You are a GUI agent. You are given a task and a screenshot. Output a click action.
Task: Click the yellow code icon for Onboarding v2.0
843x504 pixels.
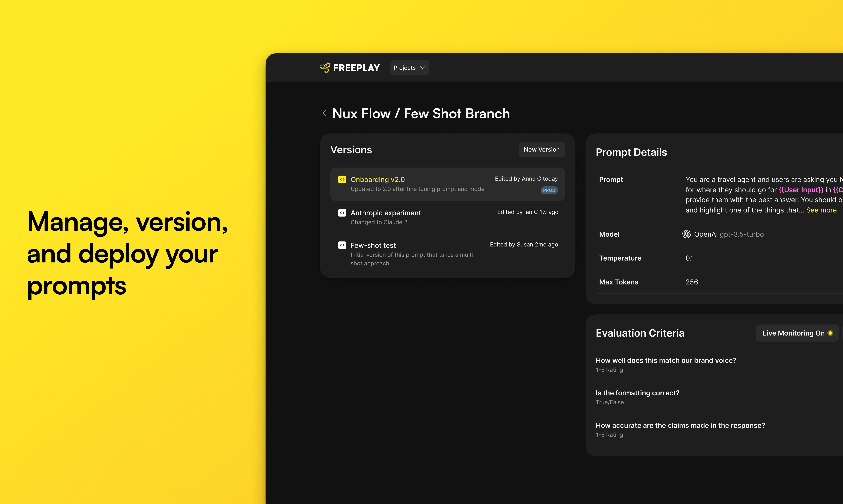[x=342, y=179]
